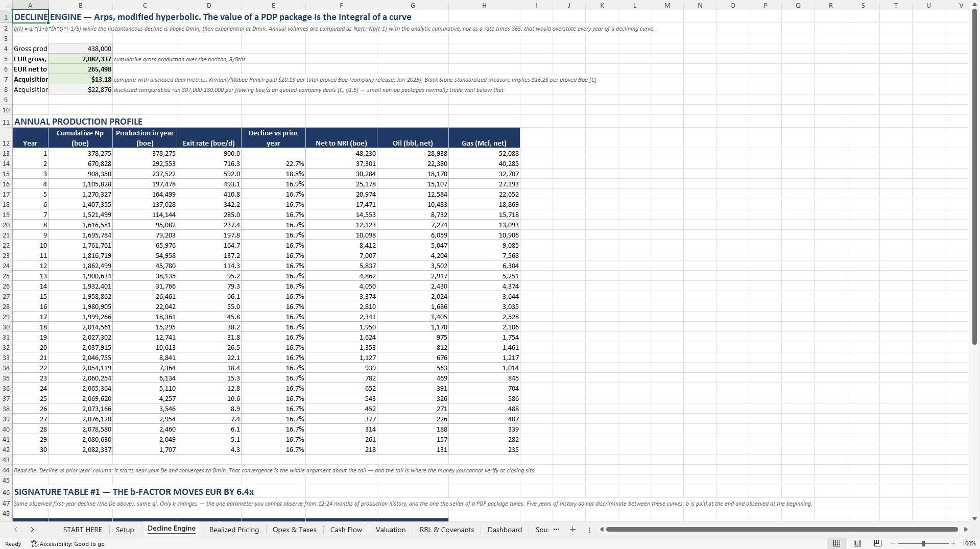Open Accessibility: Good to go checker
This screenshot has width=980, height=549.
(67, 544)
